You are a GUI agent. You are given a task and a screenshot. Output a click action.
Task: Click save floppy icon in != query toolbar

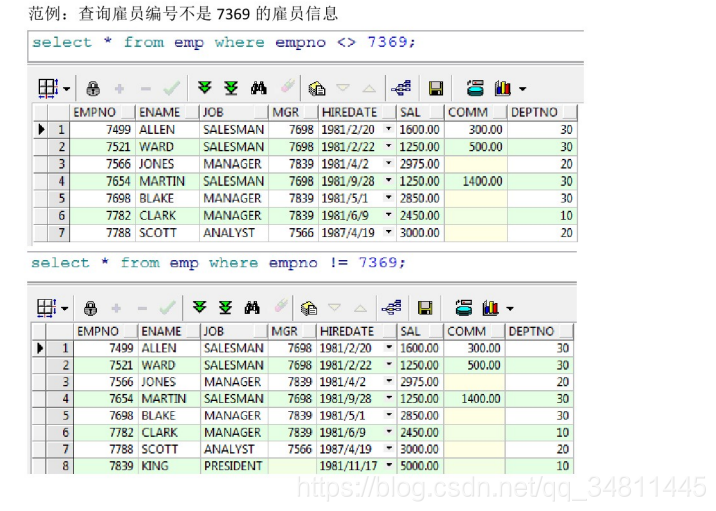click(425, 308)
